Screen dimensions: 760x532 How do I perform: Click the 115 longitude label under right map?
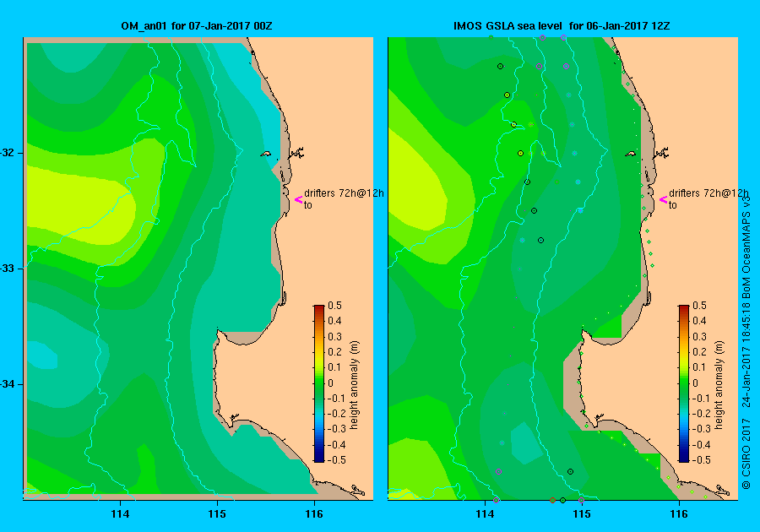coord(582,514)
